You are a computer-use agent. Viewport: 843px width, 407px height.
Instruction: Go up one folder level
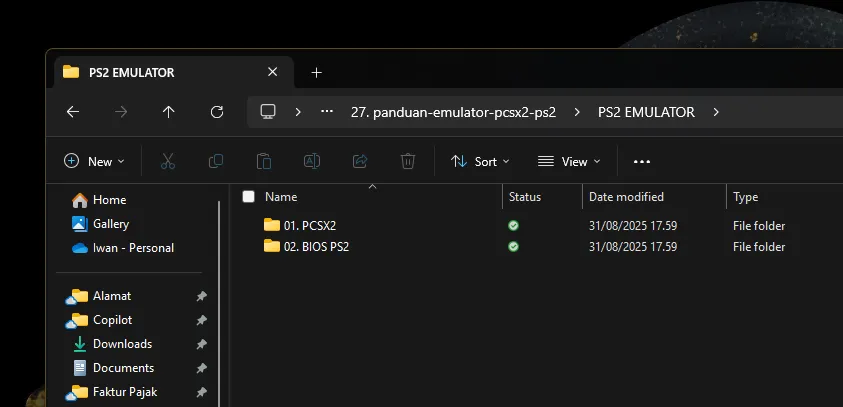pos(169,112)
